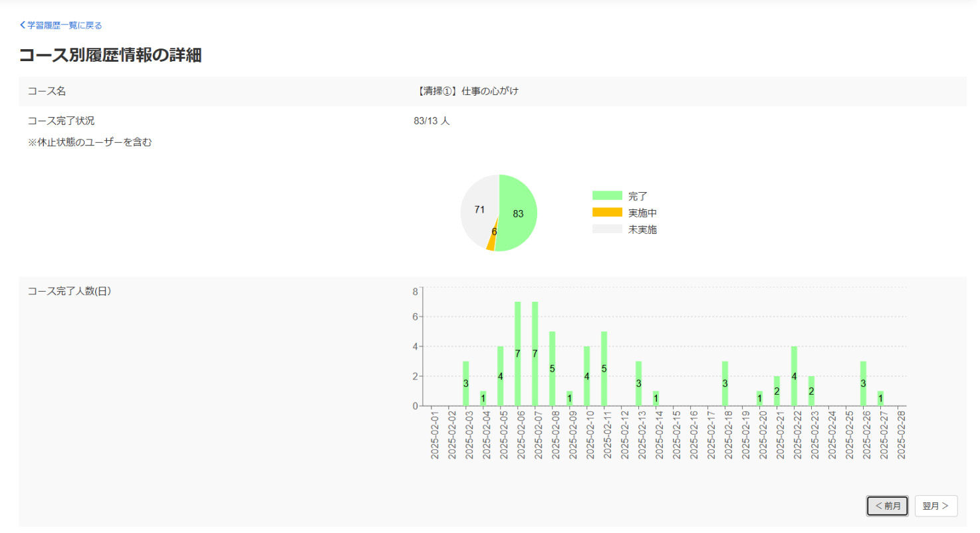The width and height of the screenshot is (980, 533).
Task: Click the 2025-02-18 bar in the chart
Action: (x=725, y=383)
